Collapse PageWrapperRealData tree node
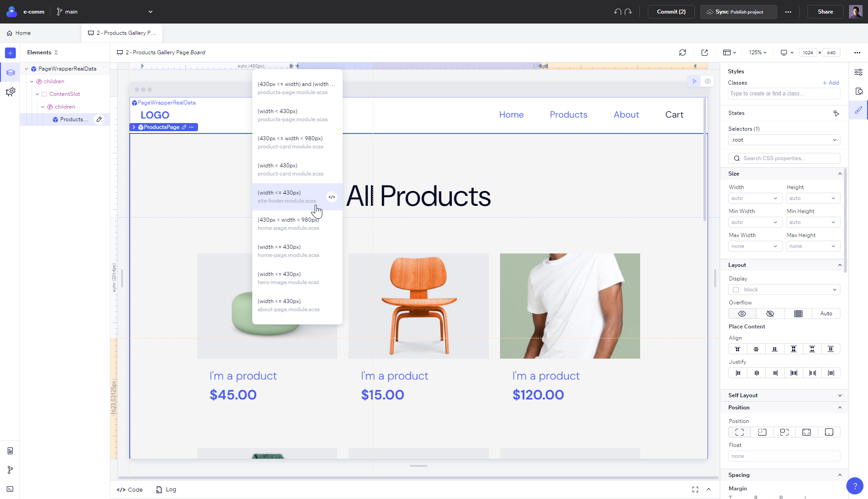This screenshot has width=868, height=499. (26, 69)
